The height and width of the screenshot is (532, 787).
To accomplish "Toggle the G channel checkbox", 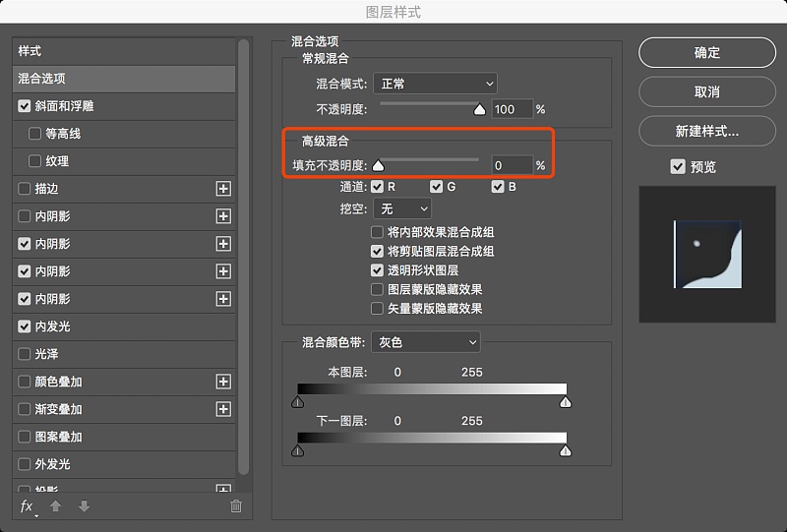I will coord(436,187).
